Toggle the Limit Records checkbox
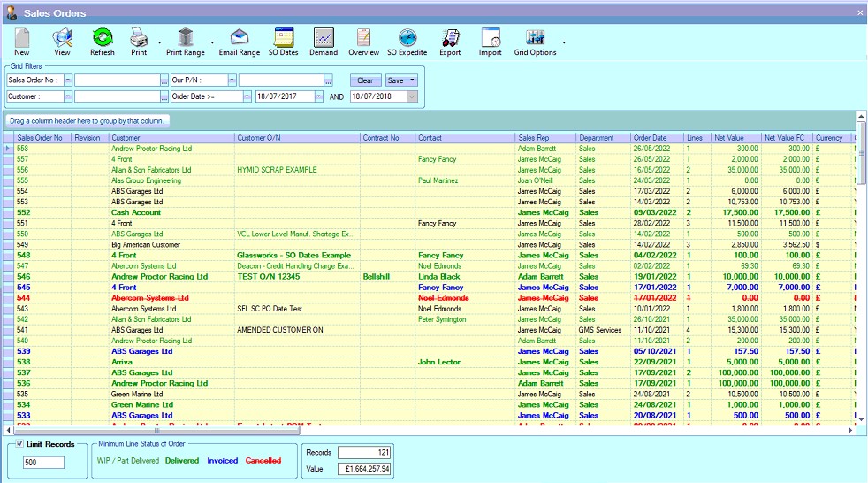868x483 pixels. click(20, 443)
